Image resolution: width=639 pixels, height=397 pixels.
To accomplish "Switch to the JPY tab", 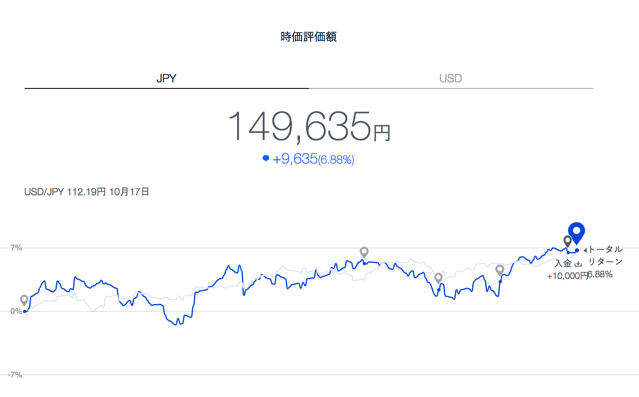I will point(166,78).
